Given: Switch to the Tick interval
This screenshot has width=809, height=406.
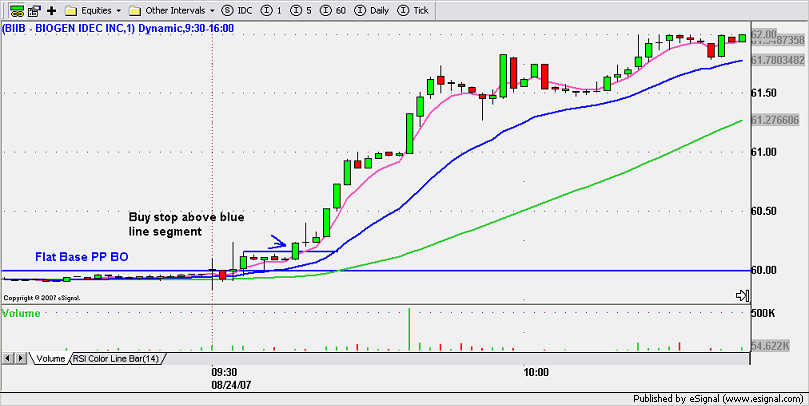Looking at the screenshot, I should pos(413,10).
